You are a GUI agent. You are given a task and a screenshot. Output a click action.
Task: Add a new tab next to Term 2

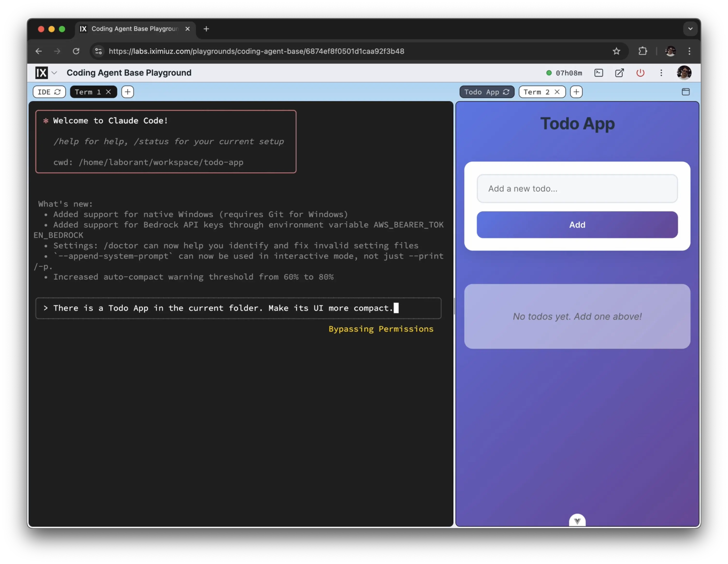[x=576, y=92]
